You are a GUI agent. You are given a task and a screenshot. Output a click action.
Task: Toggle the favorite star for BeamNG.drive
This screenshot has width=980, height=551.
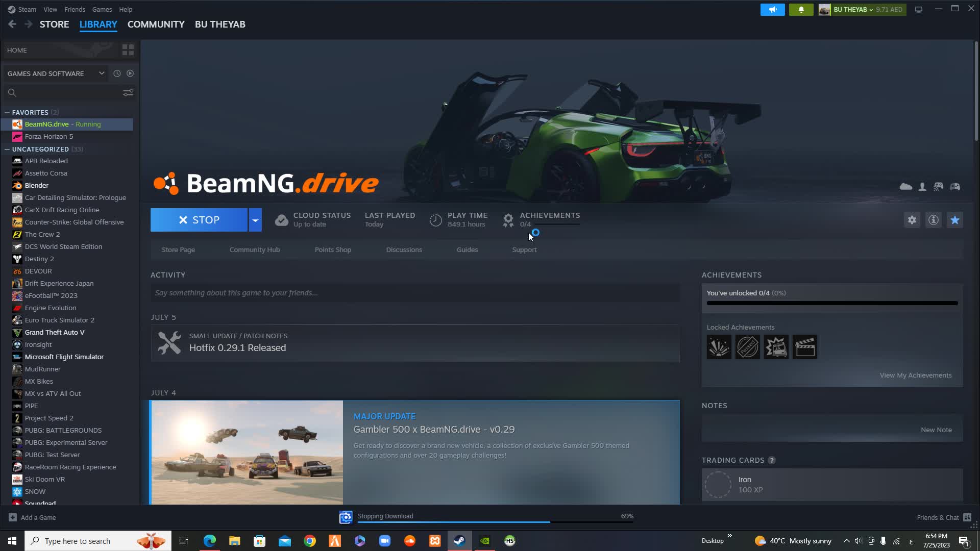[x=954, y=220]
